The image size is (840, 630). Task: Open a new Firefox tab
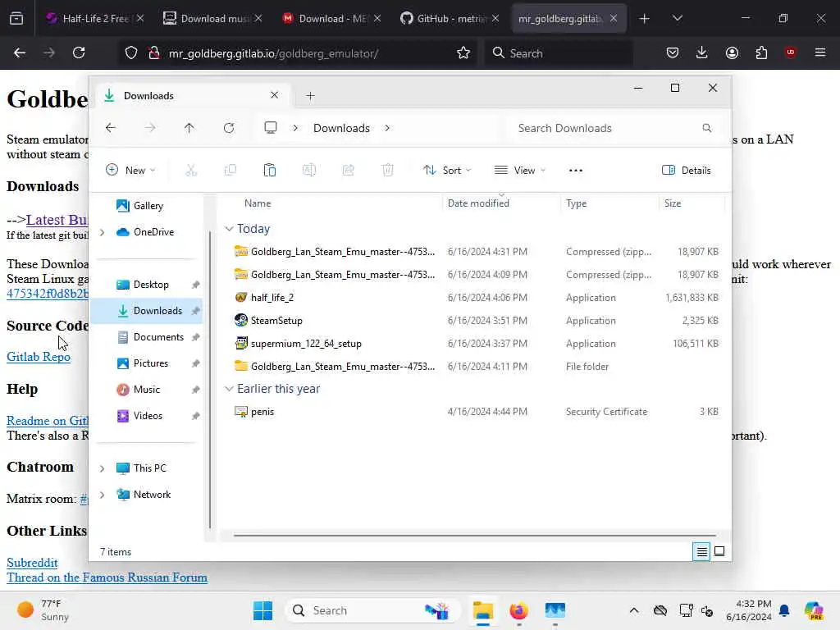click(x=645, y=18)
